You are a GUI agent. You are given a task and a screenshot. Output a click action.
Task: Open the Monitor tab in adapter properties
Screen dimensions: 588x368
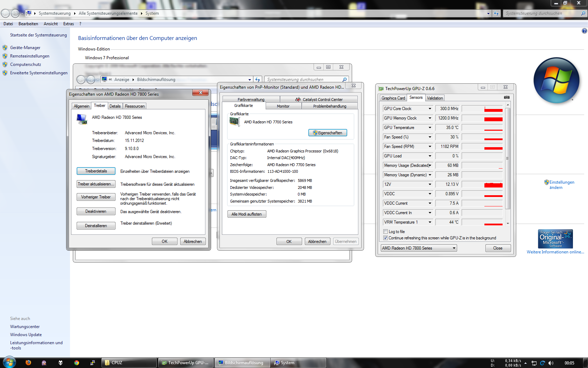283,106
